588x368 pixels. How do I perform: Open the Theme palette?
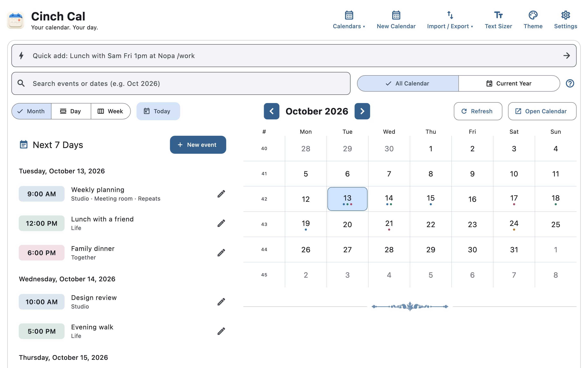(533, 20)
